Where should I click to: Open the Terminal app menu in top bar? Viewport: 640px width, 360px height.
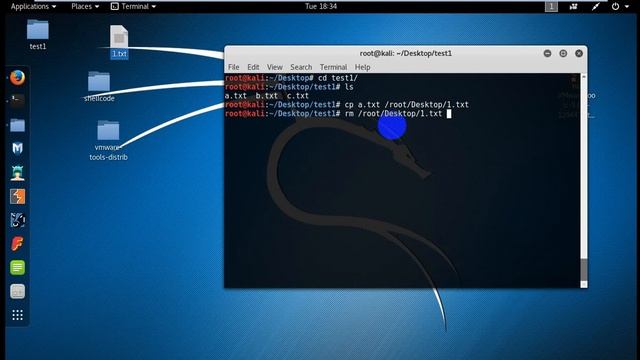tap(133, 6)
